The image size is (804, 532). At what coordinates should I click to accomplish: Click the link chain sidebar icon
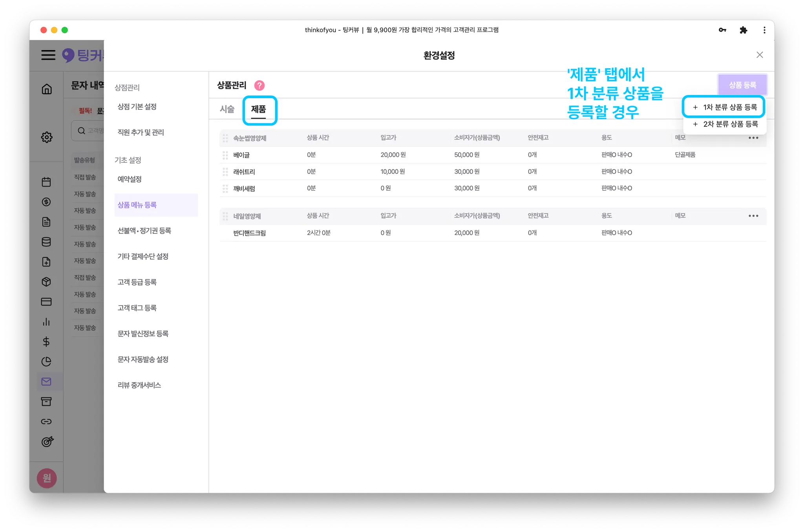46,421
